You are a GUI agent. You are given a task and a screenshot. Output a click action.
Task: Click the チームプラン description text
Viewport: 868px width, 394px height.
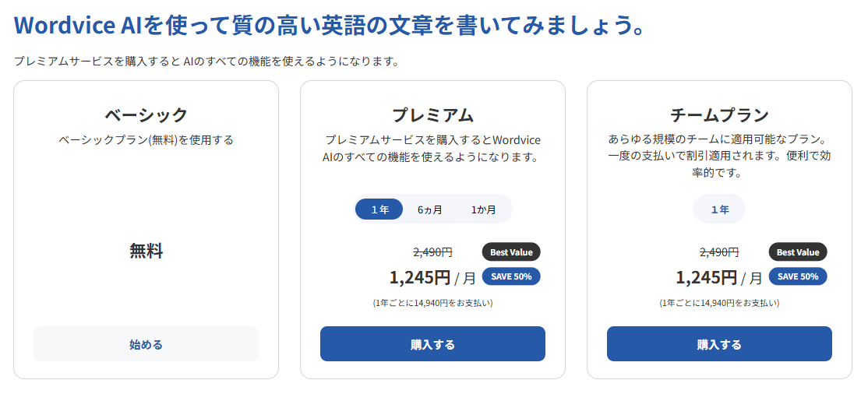(x=719, y=157)
